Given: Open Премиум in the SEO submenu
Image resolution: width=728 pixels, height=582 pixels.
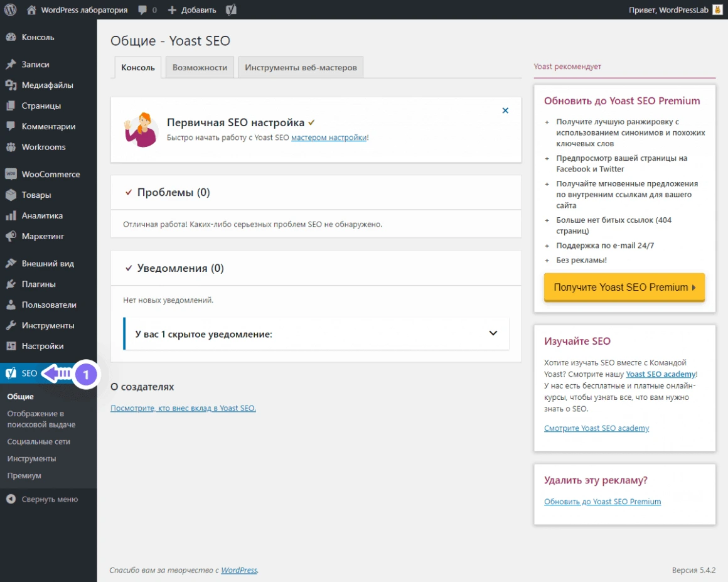Looking at the screenshot, I should [x=24, y=475].
